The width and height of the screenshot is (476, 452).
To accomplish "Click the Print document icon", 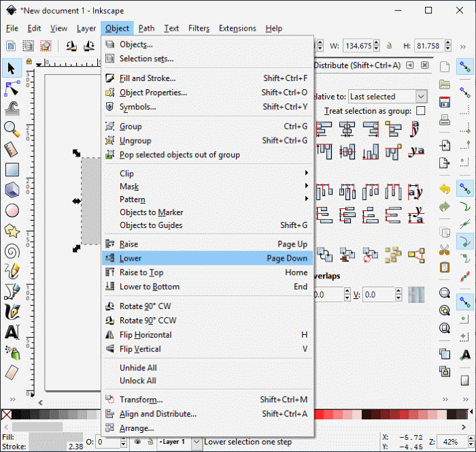I will pos(445,120).
